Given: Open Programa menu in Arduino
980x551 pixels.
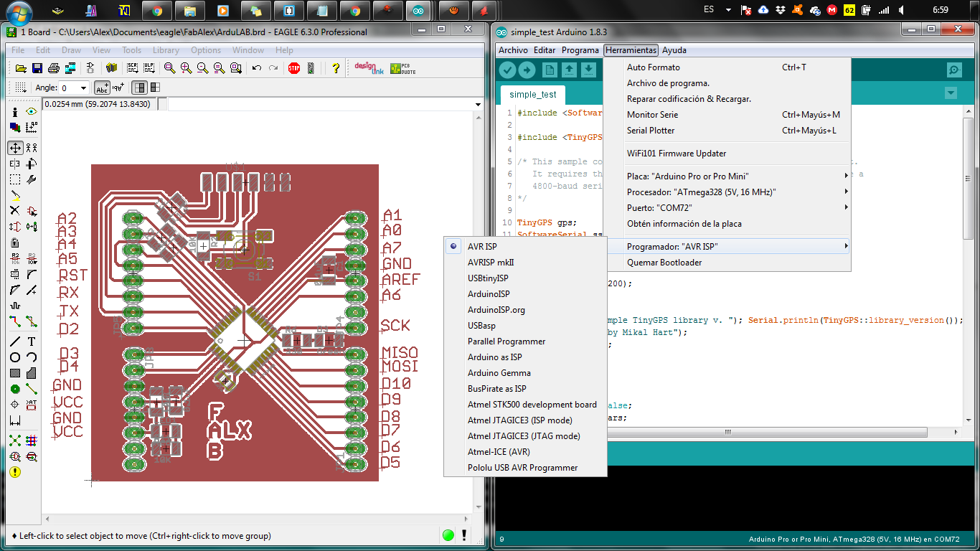Looking at the screenshot, I should tap(580, 50).
